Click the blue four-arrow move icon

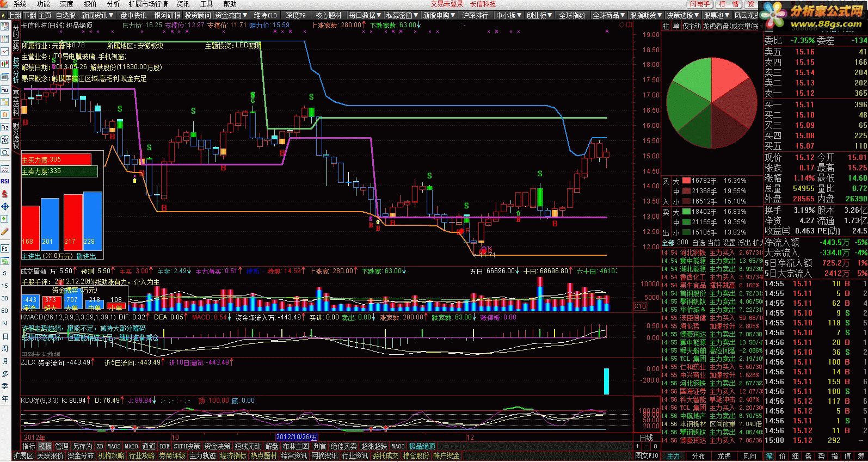[x=6, y=206]
